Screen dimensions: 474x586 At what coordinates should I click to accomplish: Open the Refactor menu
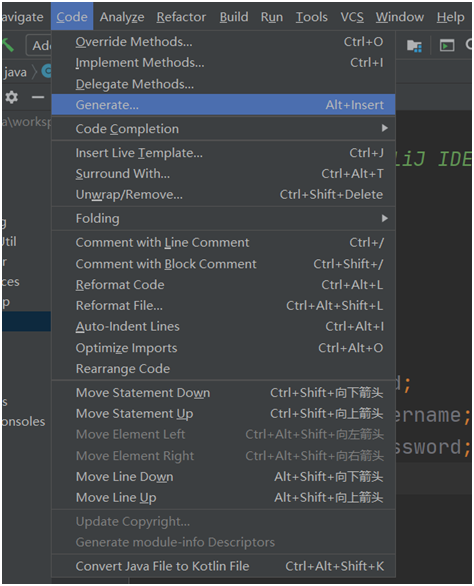coord(181,17)
